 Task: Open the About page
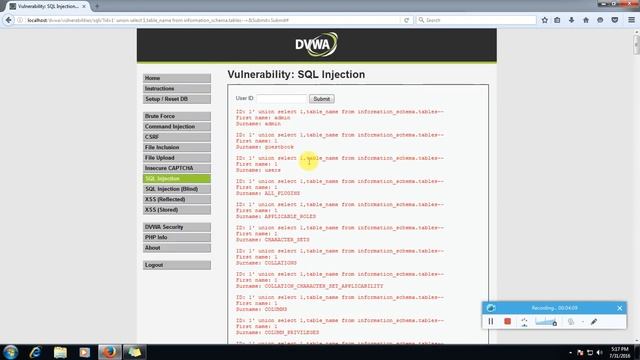point(177,248)
